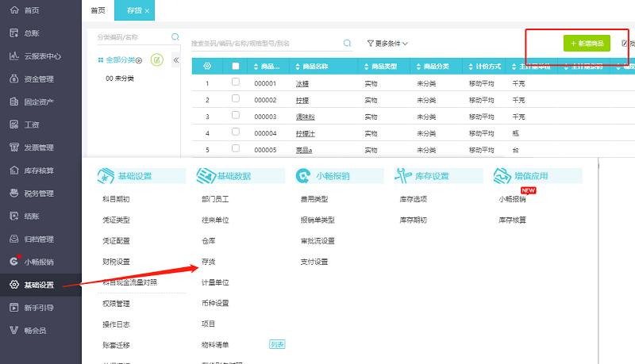Click the 增值应用 header icon
The width and height of the screenshot is (635, 364).
tap(502, 176)
